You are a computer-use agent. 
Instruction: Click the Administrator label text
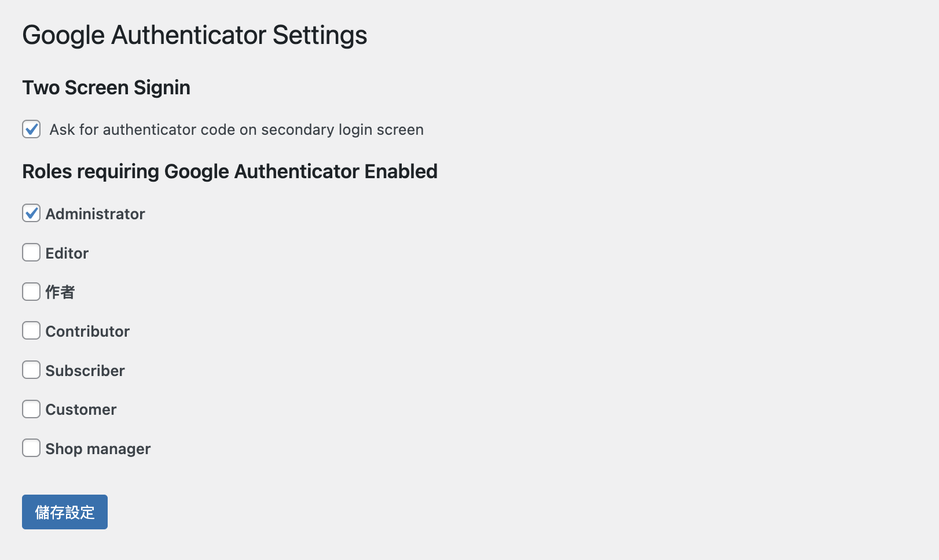[94, 213]
